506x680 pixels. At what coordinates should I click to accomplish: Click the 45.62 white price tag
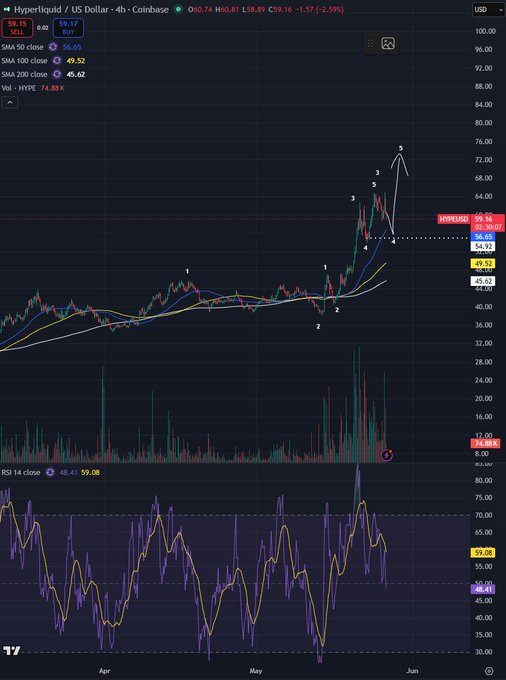[483, 281]
